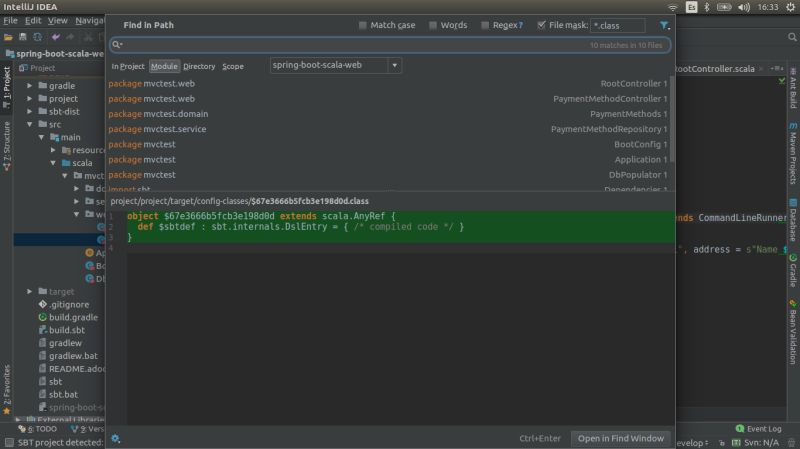Open search history magnifier in Find field
This screenshot has width=800, height=449.
(x=117, y=45)
